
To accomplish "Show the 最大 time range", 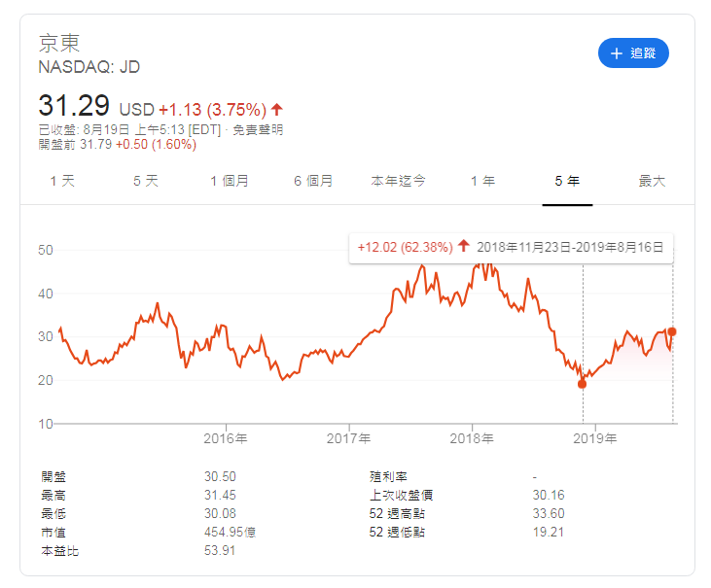I will [652, 181].
